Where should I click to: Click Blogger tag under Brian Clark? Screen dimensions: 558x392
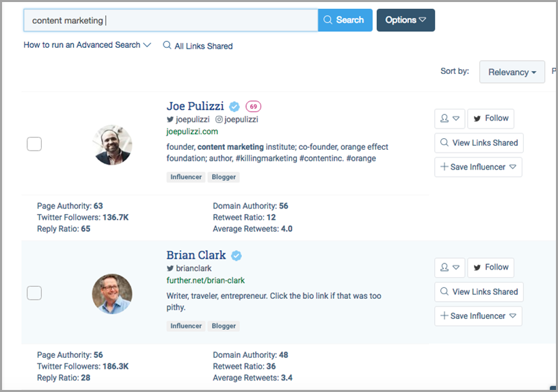[x=224, y=326]
